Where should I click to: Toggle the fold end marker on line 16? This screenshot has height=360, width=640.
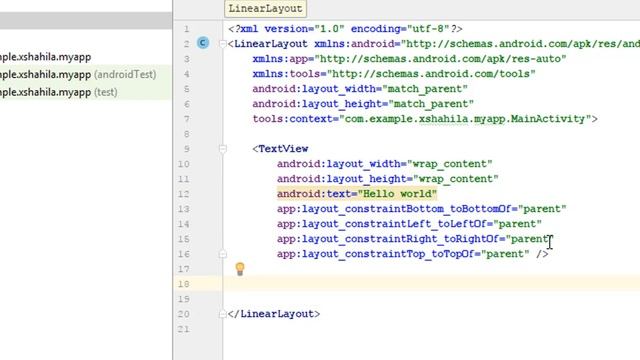click(x=222, y=254)
